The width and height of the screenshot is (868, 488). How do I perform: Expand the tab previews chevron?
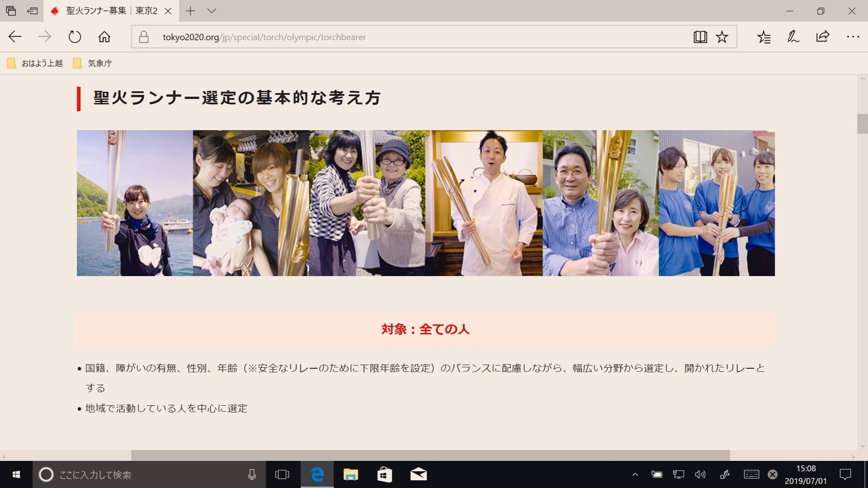212,11
